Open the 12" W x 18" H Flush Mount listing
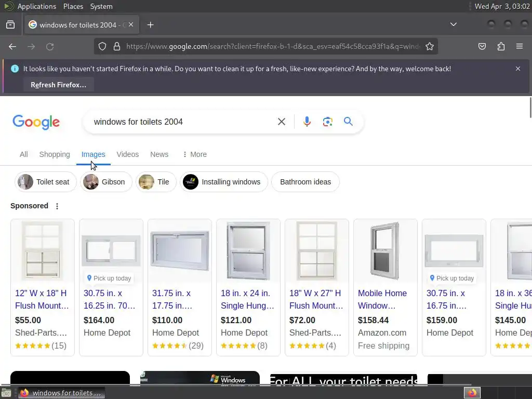This screenshot has width=532, height=399. click(42, 299)
